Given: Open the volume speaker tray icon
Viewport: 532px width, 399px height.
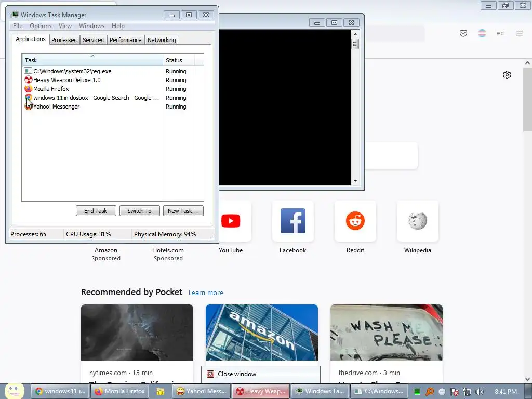Looking at the screenshot, I should [x=479, y=392].
